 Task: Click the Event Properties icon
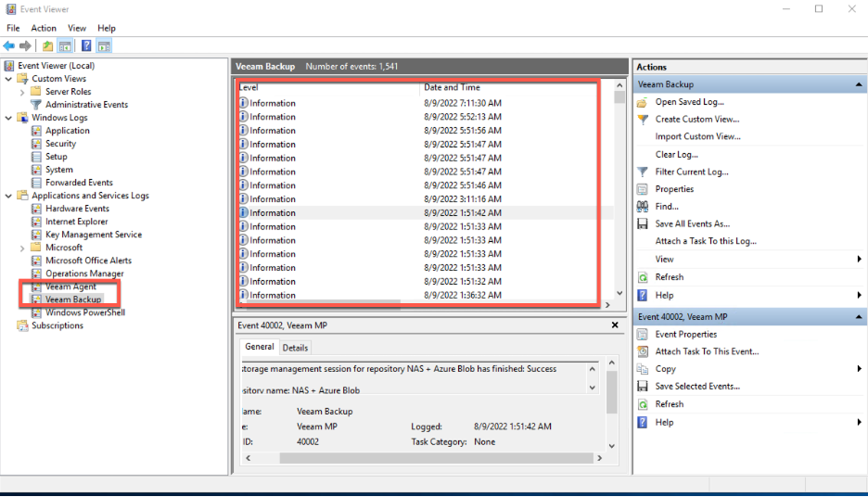[643, 335]
